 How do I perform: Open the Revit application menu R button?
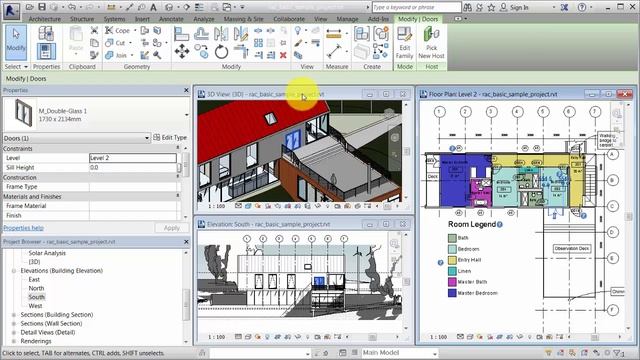tap(11, 10)
